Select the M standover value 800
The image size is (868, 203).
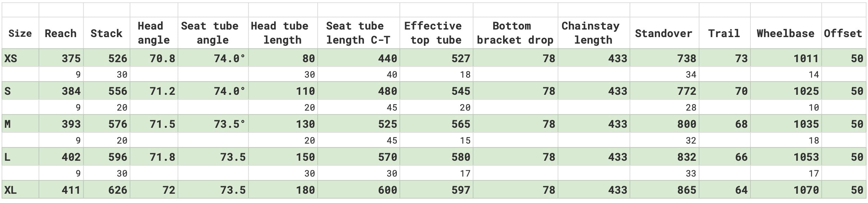tap(686, 124)
